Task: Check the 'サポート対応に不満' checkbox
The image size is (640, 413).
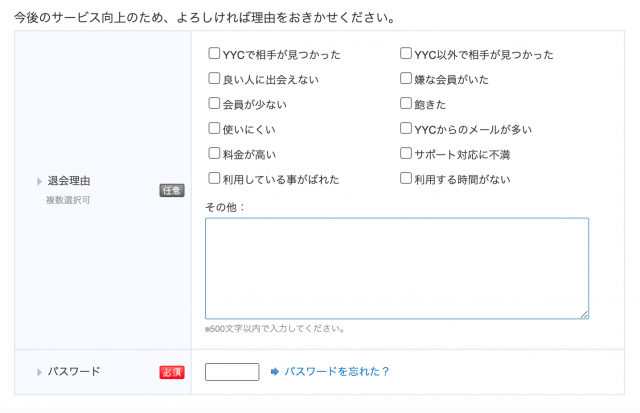Action: tap(406, 154)
